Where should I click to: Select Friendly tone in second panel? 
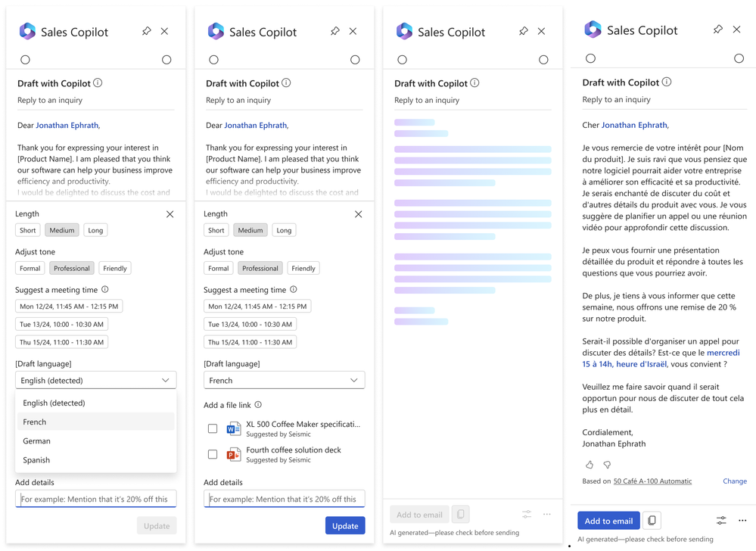pyautogui.click(x=303, y=269)
